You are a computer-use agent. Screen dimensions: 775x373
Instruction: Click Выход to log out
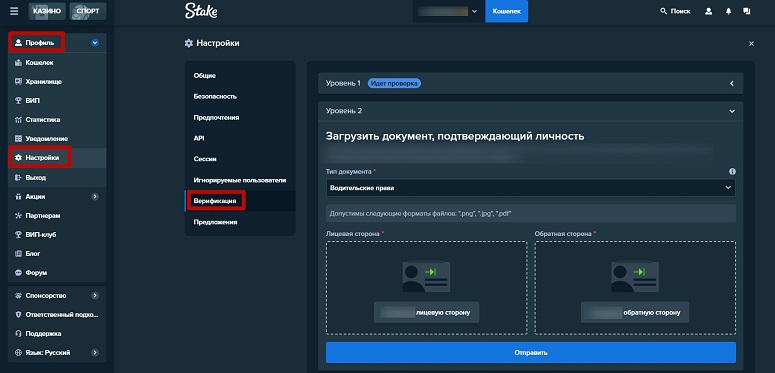click(x=57, y=177)
